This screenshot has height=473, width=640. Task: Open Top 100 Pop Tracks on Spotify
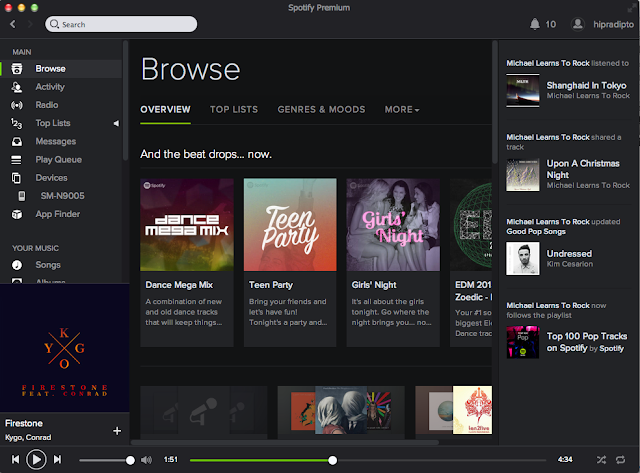pyautogui.click(x=587, y=342)
